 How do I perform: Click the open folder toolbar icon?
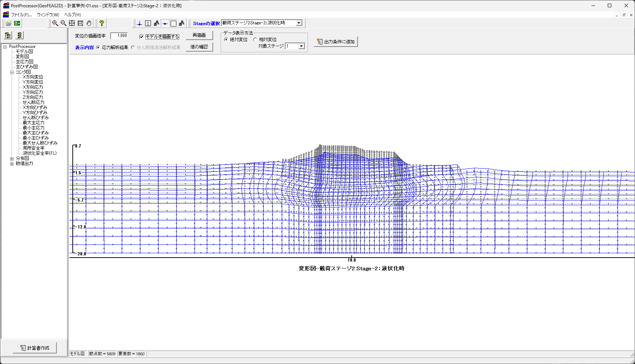pyautogui.click(x=8, y=23)
